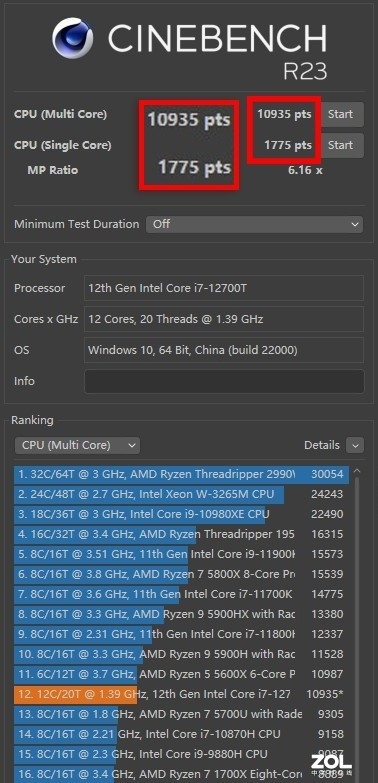The width and height of the screenshot is (378, 783).
Task: Click the Details label in Ranking
Action: (x=322, y=445)
